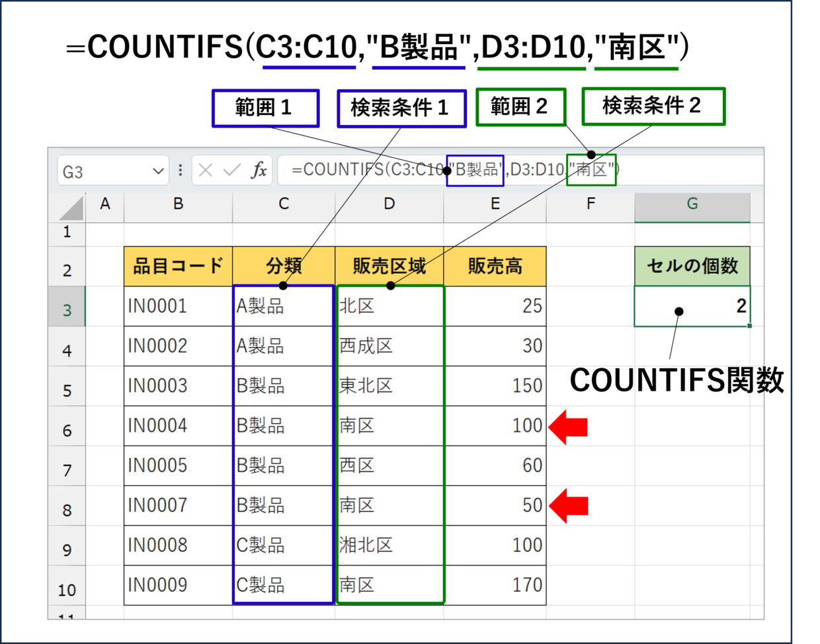Screen dimensions: 820x644
Task: Click B製品 in row 5
Action: click(x=284, y=386)
